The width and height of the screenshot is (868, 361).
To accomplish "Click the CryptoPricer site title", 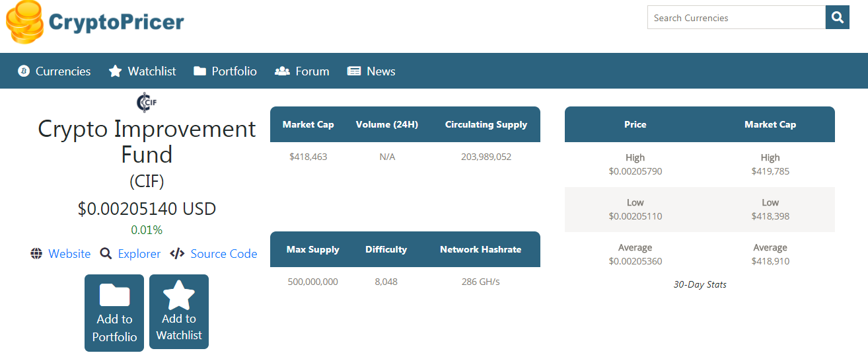I will (x=116, y=22).
